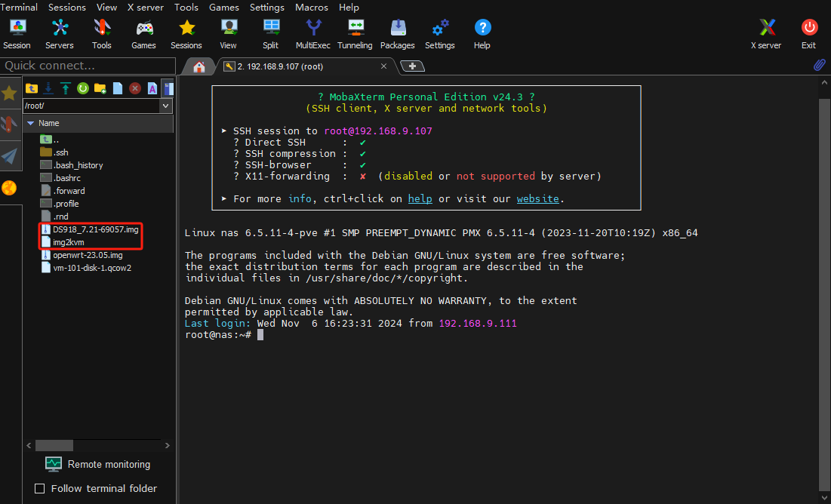Viewport: 831px width, 504px height.
Task: Click the upload to server arrow icon
Action: (x=66, y=88)
